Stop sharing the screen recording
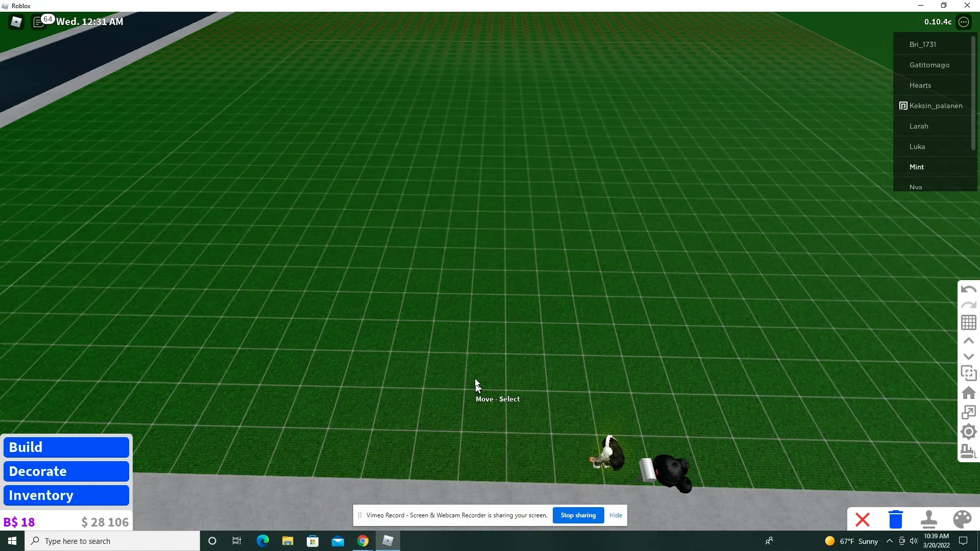This screenshot has height=551, width=980. click(x=578, y=515)
